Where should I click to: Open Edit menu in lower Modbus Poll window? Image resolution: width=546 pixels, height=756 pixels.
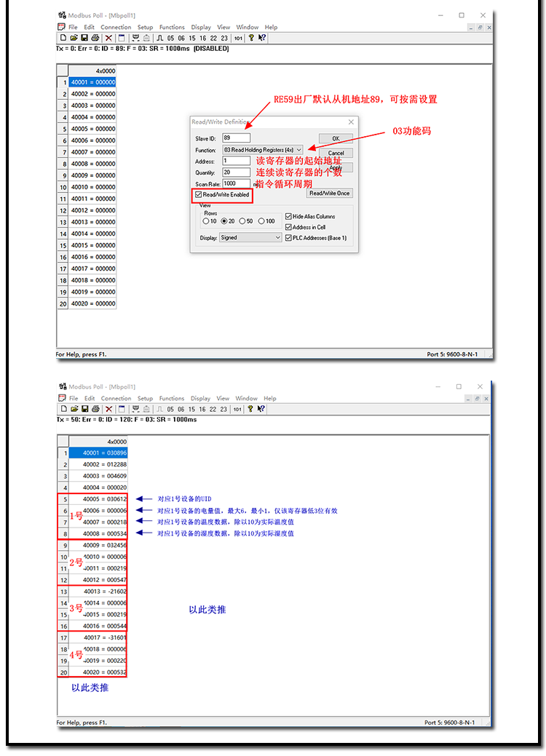click(x=90, y=398)
